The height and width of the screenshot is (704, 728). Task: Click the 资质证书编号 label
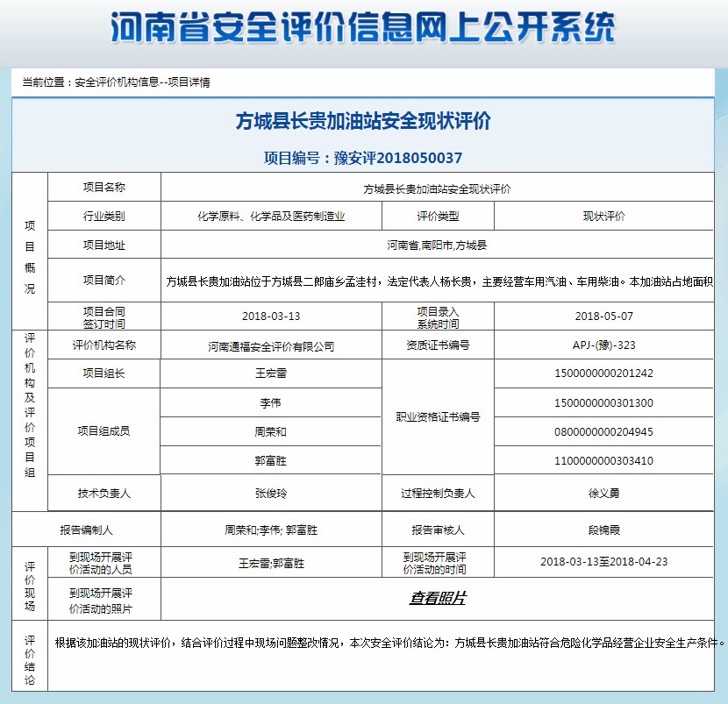click(438, 345)
